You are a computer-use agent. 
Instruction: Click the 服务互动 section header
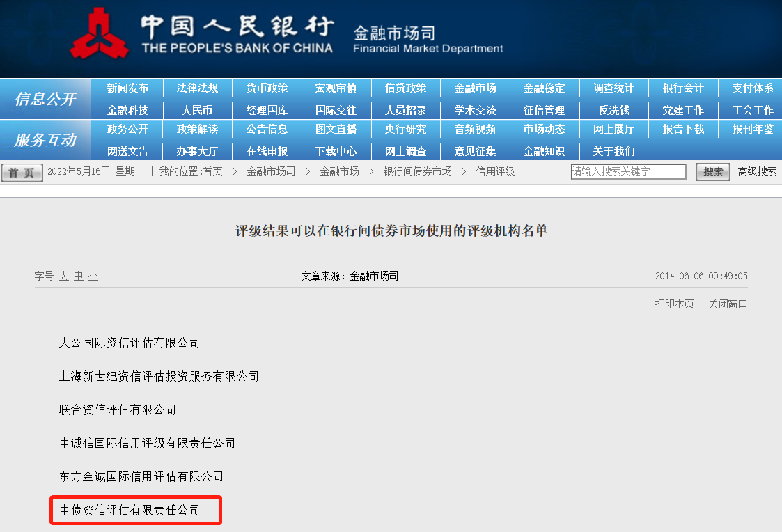(45, 140)
